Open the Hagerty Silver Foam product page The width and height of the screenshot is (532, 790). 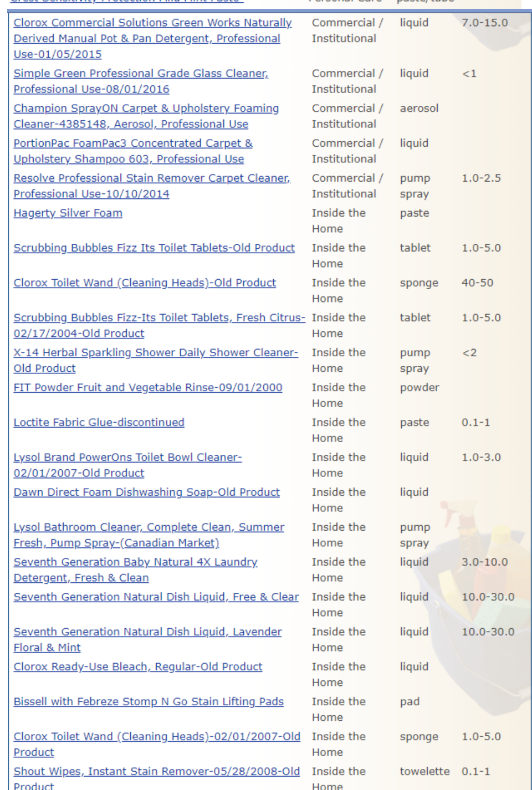(68, 213)
